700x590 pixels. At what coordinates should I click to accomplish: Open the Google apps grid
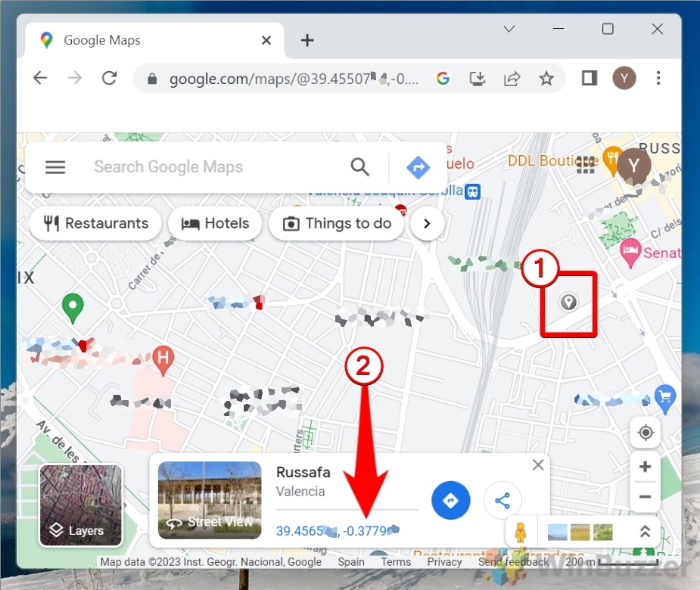[x=585, y=164]
